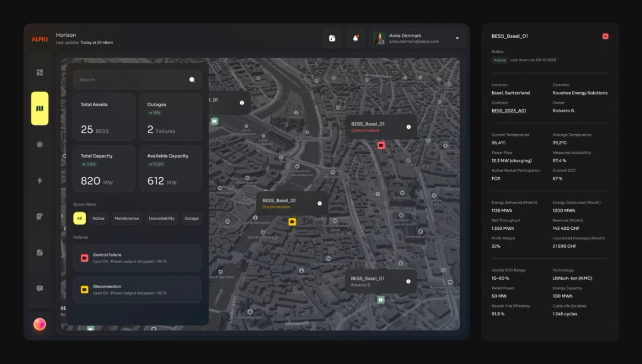The width and height of the screenshot is (642, 364).
Task: Apply the All quick filter
Action: [x=80, y=219]
